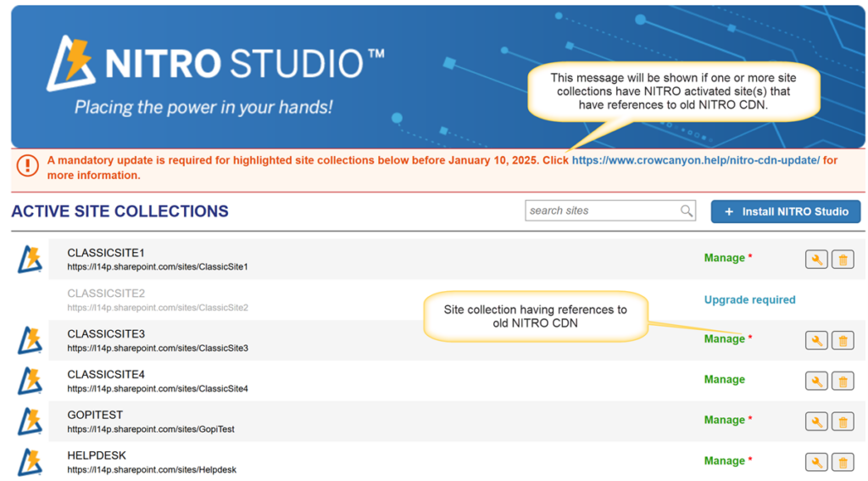The image size is (868, 481).
Task: Click the trash icon for HELPDESK
Action: (843, 462)
